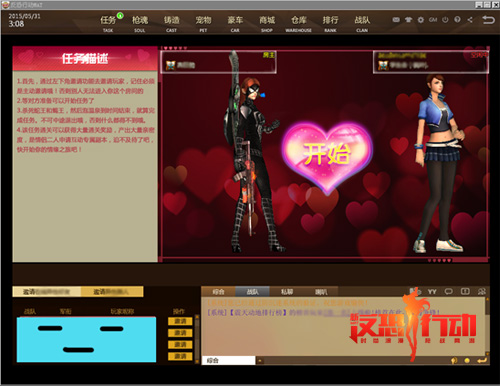500x386 pixels.
Task: Open the 战队 CLAN menu
Action: coord(362,24)
